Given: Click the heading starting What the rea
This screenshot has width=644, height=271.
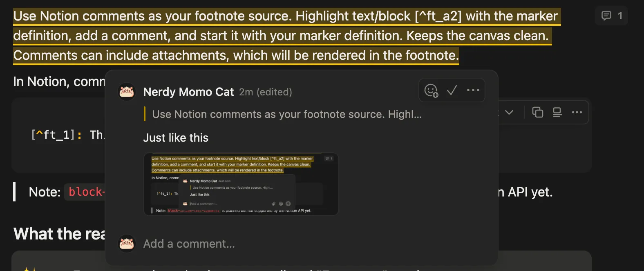Looking at the screenshot, I should pyautogui.click(x=59, y=234).
